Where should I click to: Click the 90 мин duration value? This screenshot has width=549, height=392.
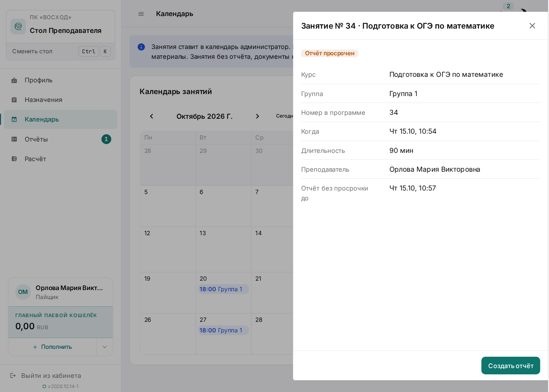[x=402, y=151]
